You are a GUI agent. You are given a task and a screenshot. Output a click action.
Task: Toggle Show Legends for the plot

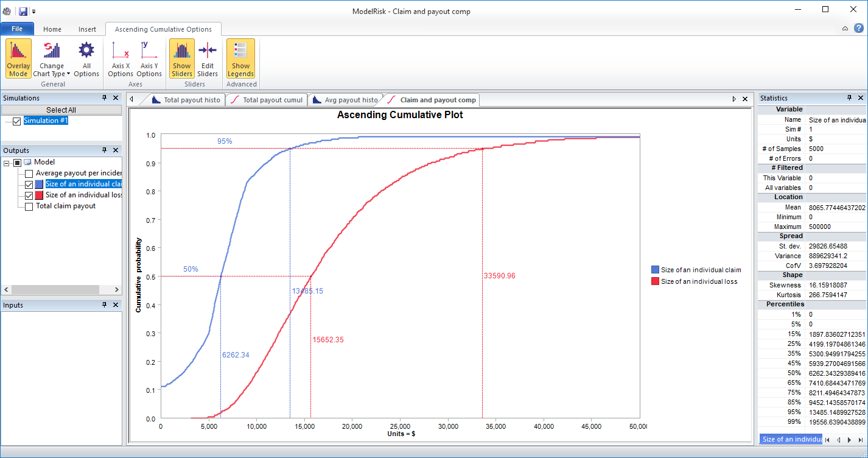pyautogui.click(x=240, y=58)
